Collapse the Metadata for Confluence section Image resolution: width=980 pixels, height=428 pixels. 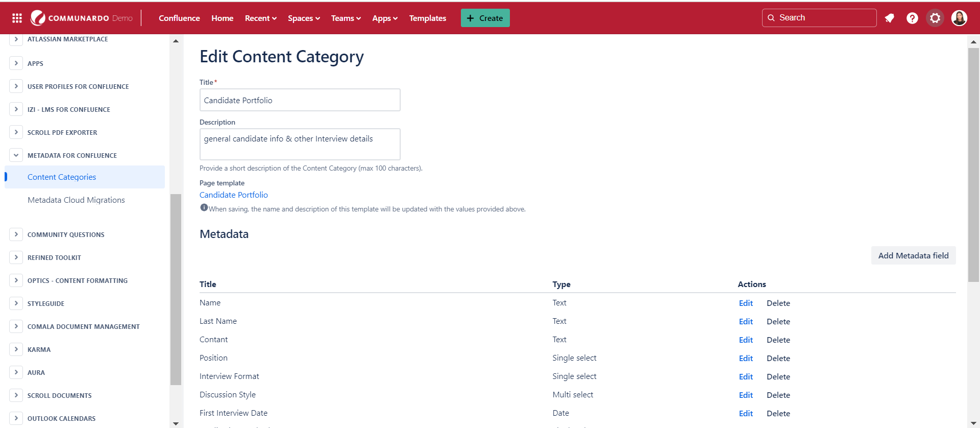16,155
